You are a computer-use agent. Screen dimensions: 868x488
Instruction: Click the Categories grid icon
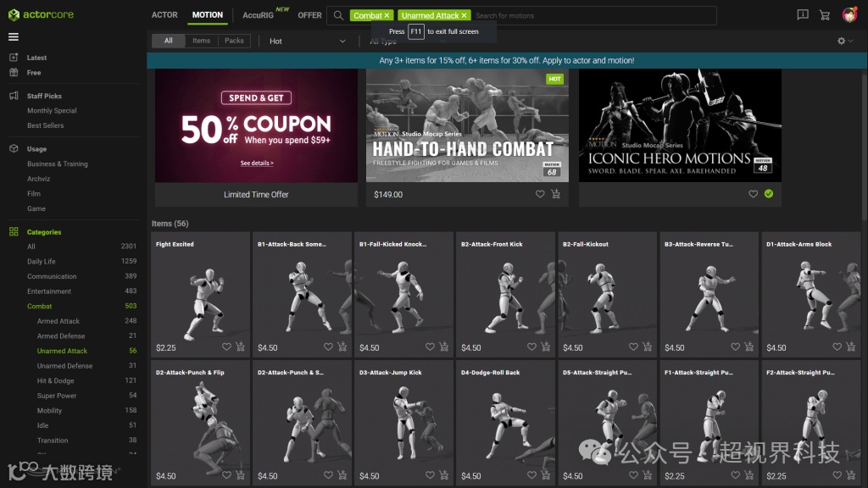(x=14, y=232)
